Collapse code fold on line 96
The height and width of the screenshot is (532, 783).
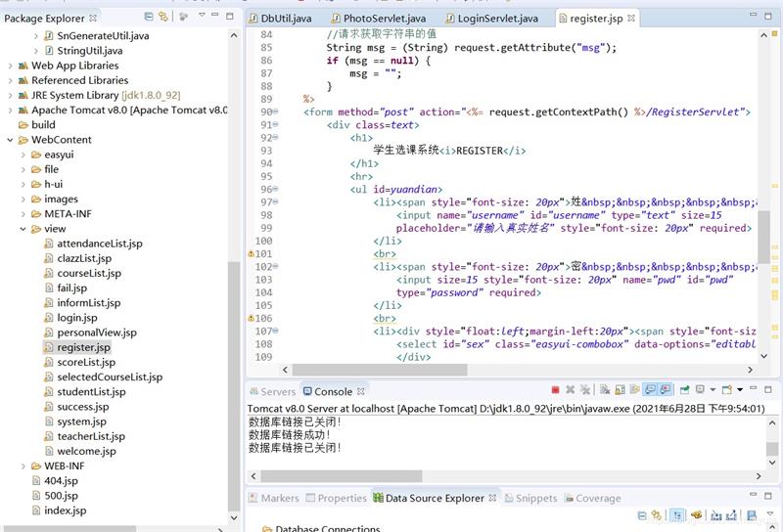click(x=276, y=189)
